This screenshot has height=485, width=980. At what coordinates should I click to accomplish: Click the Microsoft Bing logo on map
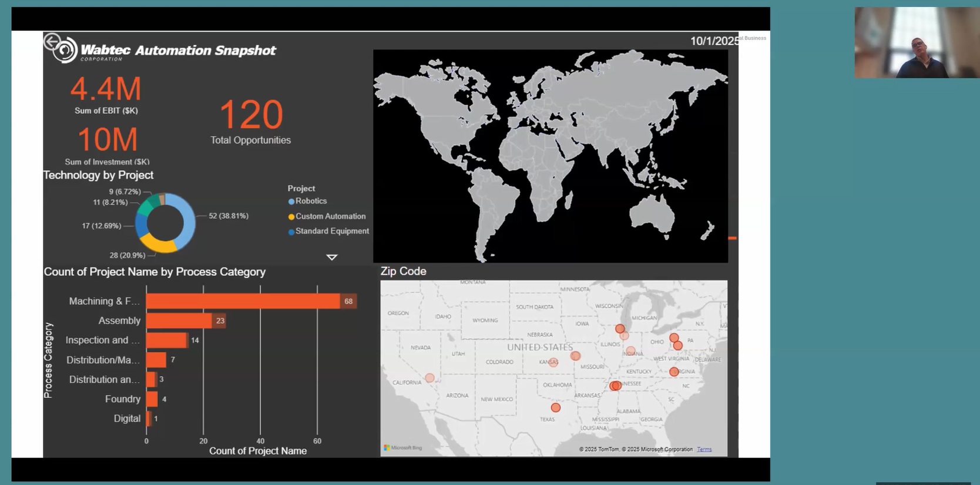[403, 448]
